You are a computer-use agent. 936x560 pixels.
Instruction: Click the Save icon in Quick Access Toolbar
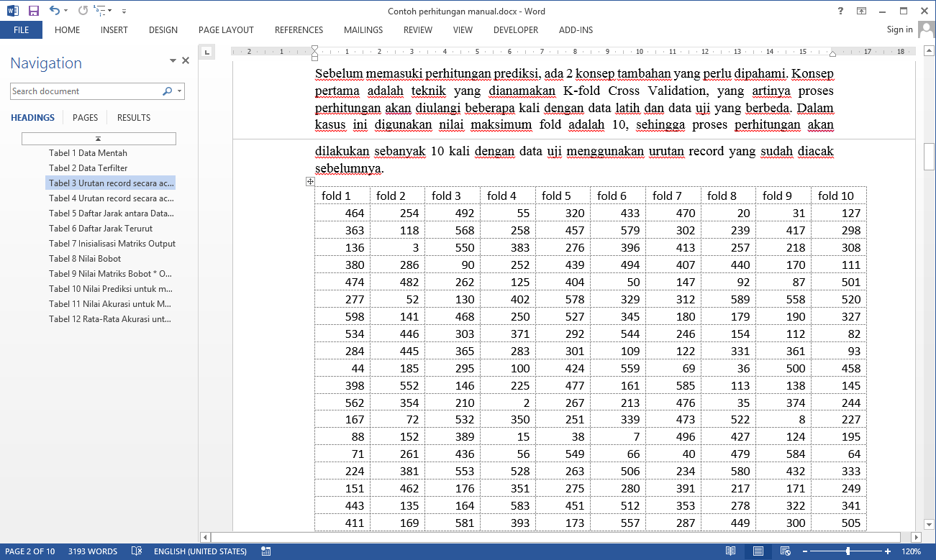34,11
